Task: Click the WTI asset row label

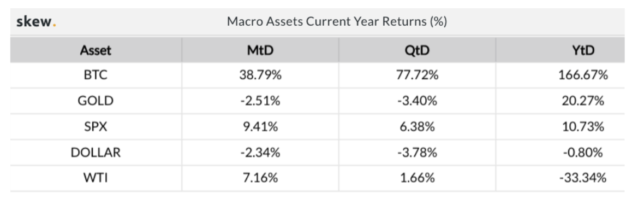Action: [96, 178]
